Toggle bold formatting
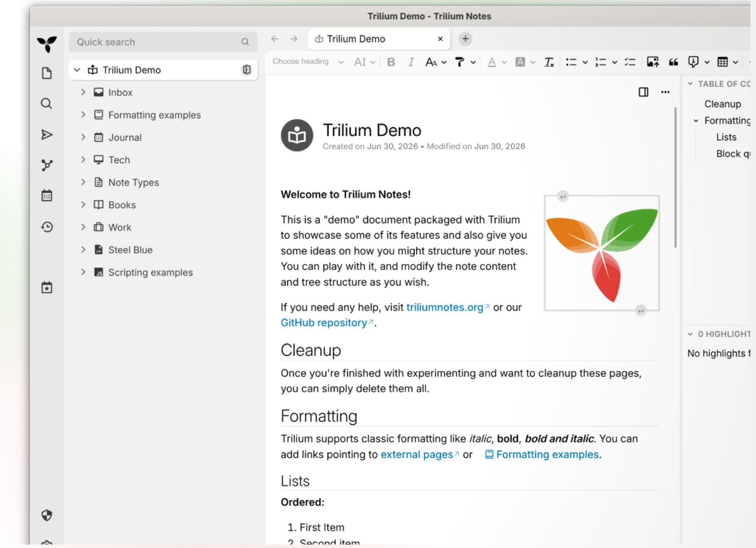Image resolution: width=756 pixels, height=548 pixels. (x=391, y=62)
